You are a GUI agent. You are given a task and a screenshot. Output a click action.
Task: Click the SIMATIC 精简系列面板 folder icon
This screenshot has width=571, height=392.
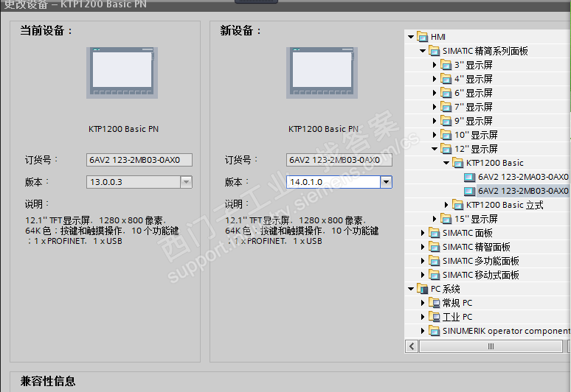[434, 51]
